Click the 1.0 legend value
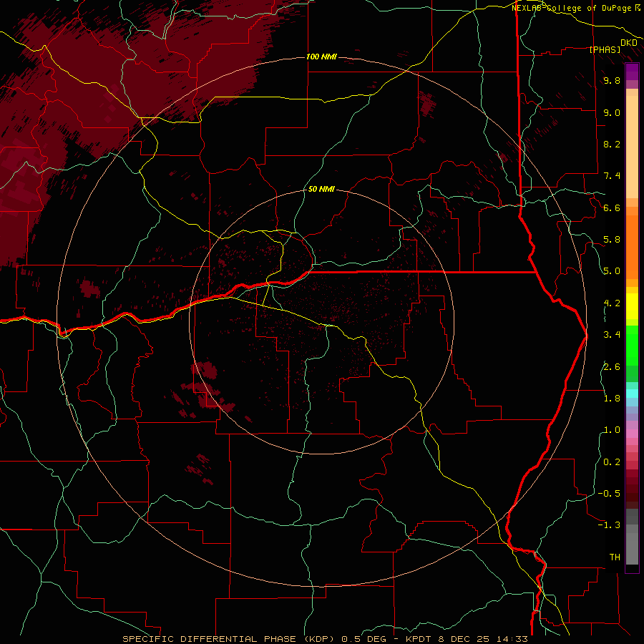The image size is (644, 644). click(612, 430)
